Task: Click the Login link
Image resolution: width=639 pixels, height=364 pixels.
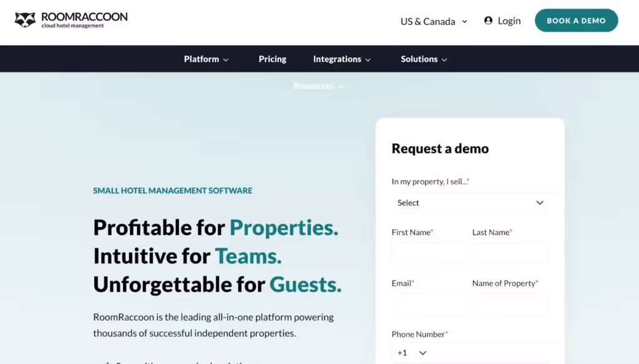Action: coord(509,21)
